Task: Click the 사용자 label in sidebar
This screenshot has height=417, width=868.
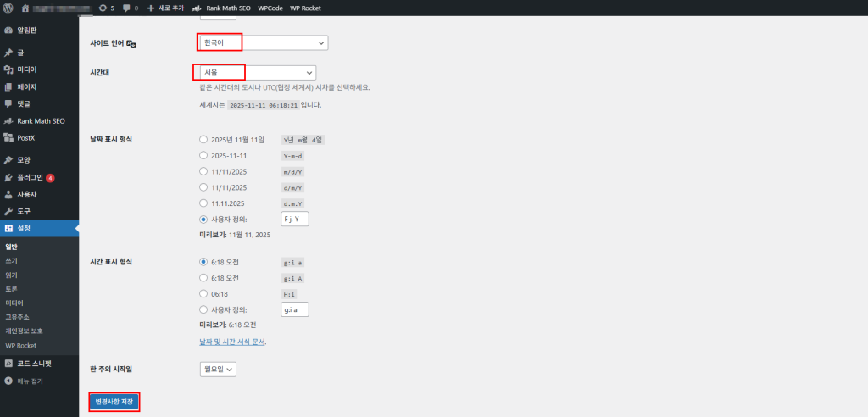Action: (x=26, y=194)
